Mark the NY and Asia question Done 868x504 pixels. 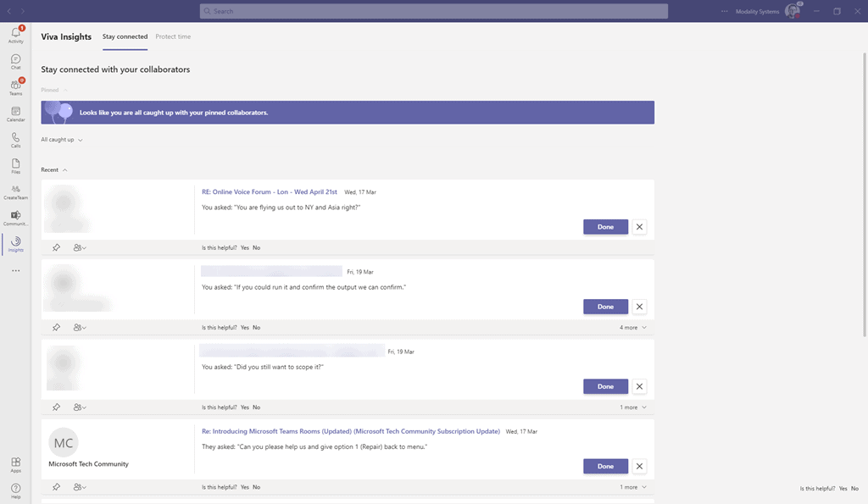coord(605,227)
